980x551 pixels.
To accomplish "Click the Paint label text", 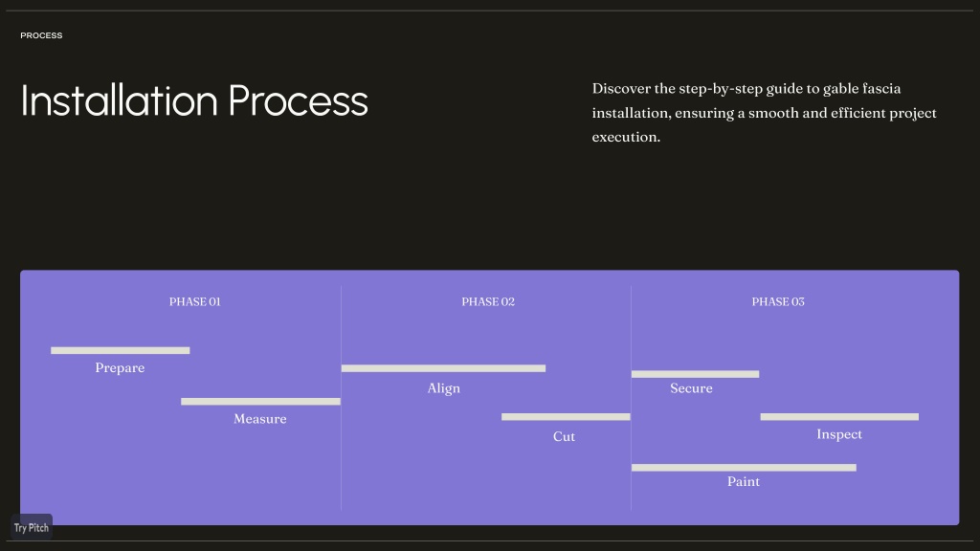I will pyautogui.click(x=744, y=482).
